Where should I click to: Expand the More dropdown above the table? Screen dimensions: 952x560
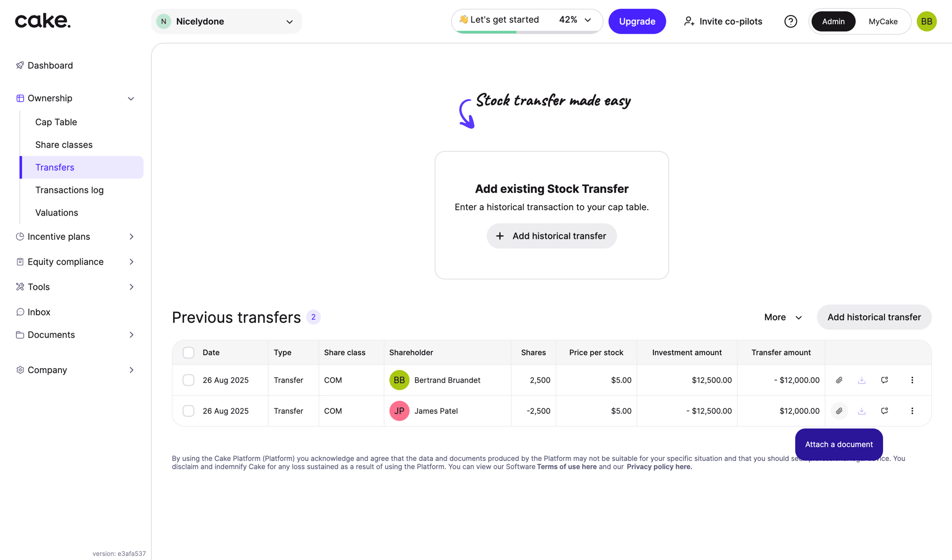pos(782,317)
